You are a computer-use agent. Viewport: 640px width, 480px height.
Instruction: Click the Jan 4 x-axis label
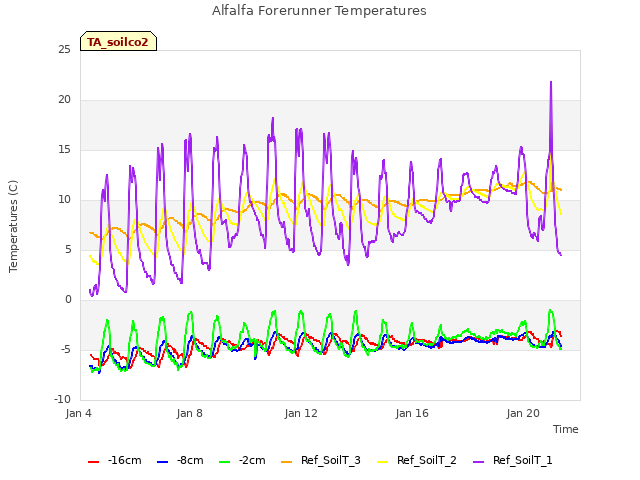[78, 413]
